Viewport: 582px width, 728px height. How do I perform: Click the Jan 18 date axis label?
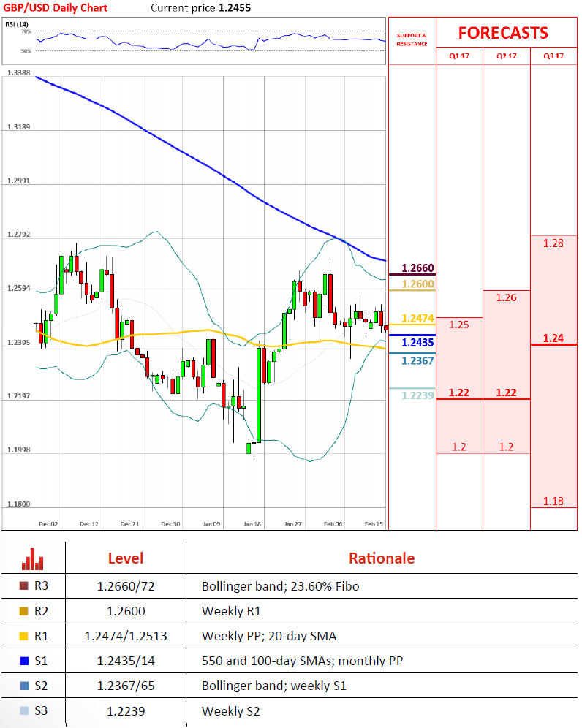[252, 524]
